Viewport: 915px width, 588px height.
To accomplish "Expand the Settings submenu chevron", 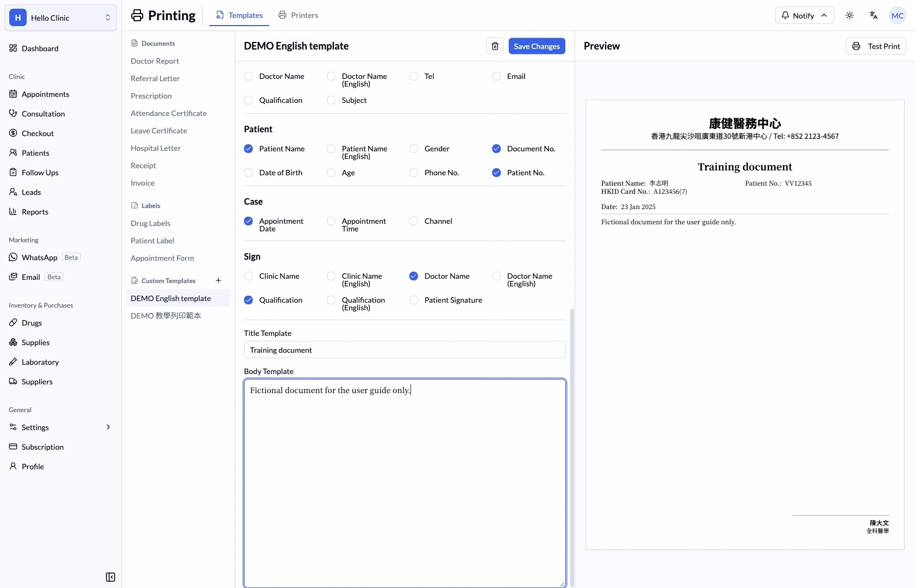I will point(108,427).
